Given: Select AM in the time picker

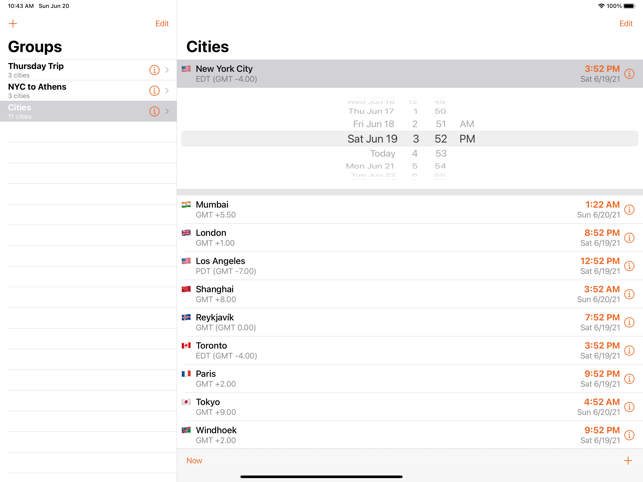Looking at the screenshot, I should 467,125.
